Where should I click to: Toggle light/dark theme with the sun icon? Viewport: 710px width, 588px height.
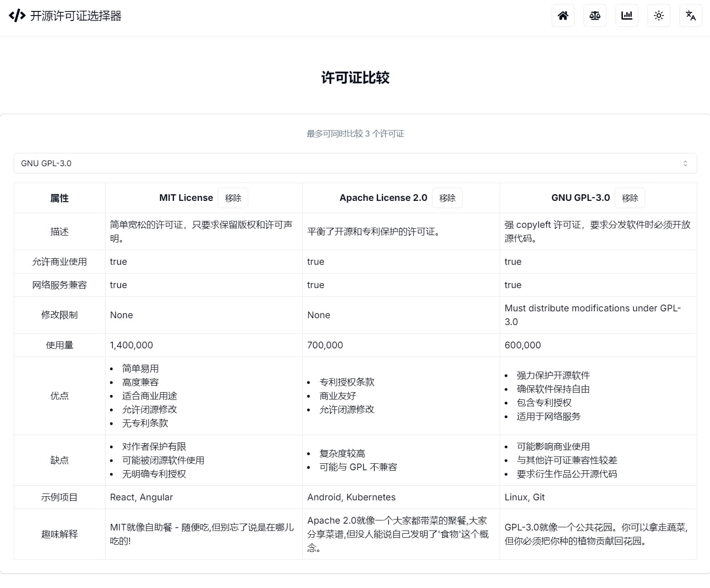click(x=658, y=15)
